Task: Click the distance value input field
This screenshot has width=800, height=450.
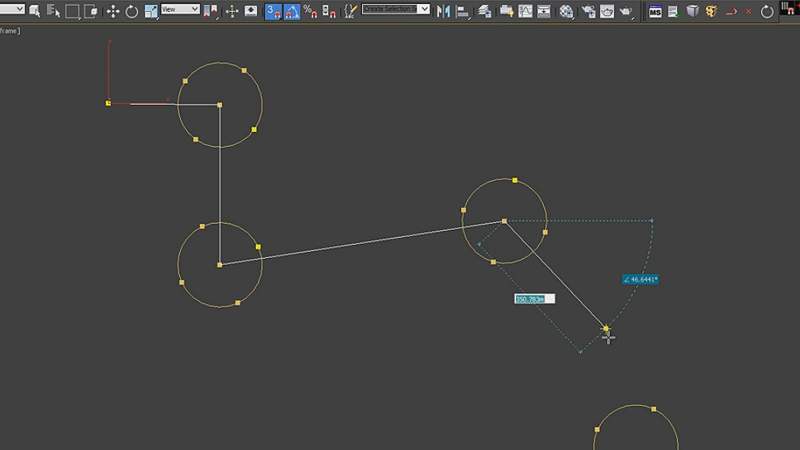Action: pos(534,298)
